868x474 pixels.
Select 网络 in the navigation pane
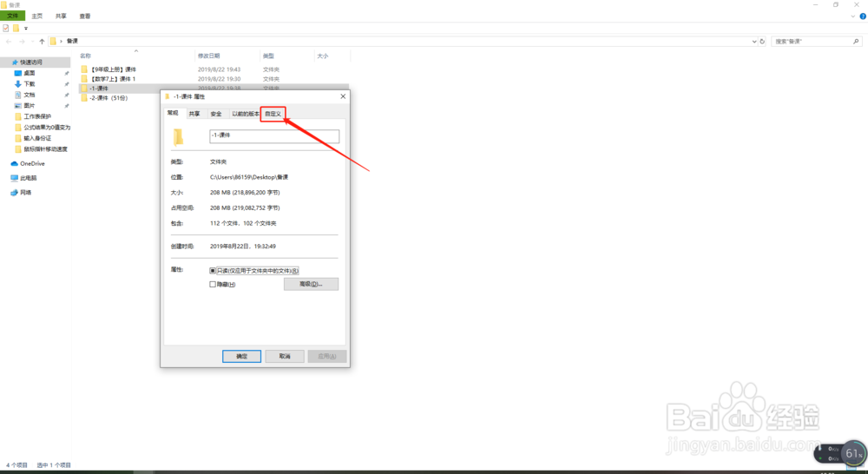point(25,193)
